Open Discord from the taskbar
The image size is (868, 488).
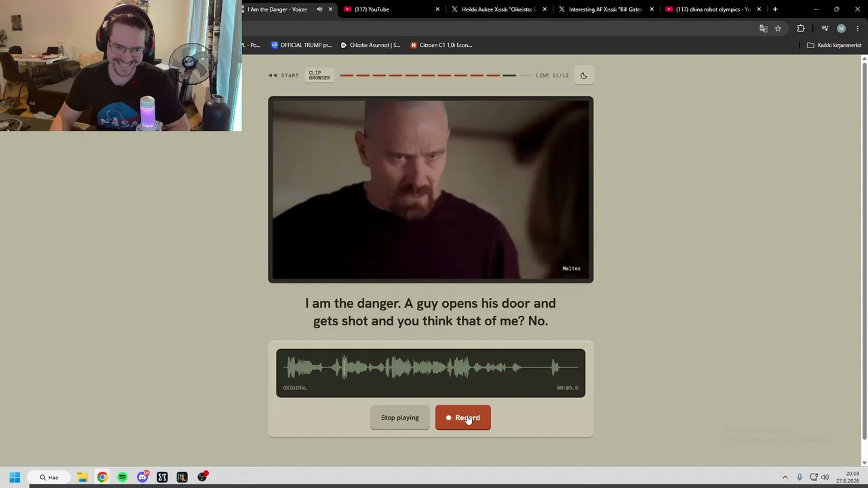pyautogui.click(x=142, y=477)
